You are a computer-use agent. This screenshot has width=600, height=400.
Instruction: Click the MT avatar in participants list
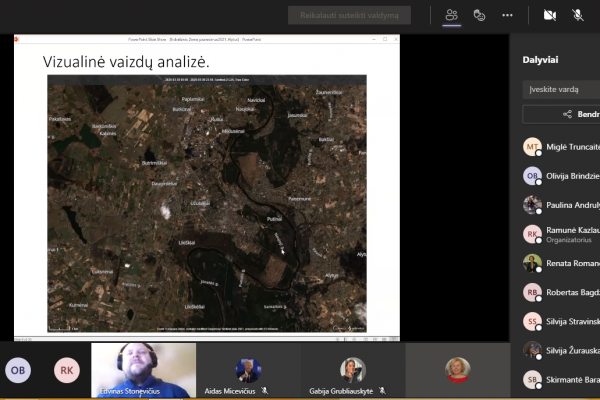pyautogui.click(x=532, y=147)
